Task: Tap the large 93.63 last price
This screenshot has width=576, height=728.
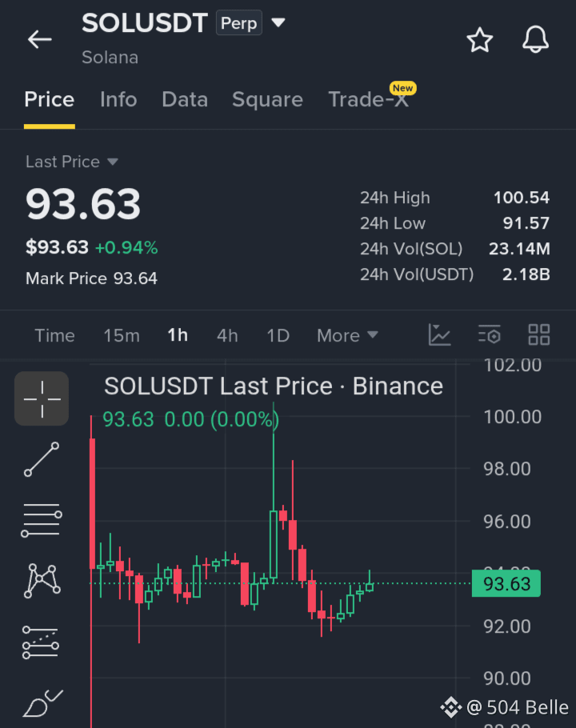Action: (83, 204)
